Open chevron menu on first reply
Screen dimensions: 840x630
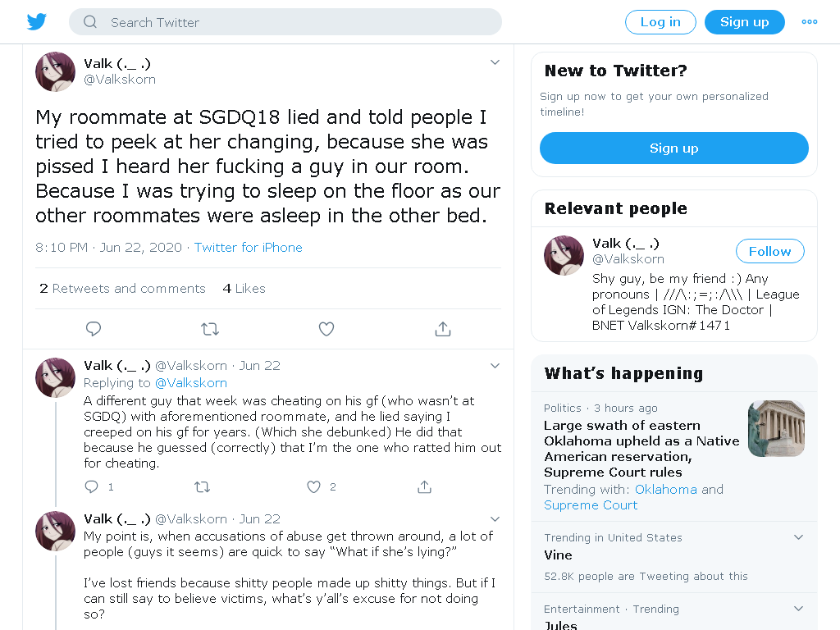click(495, 365)
